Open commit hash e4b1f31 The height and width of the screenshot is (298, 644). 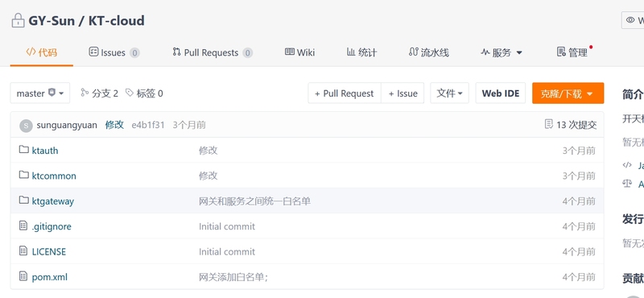(x=148, y=125)
